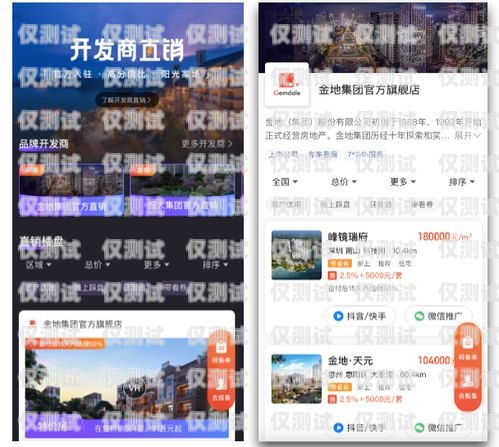
Task: Expand the 区域 filter on dark screen
Action: coord(39,265)
